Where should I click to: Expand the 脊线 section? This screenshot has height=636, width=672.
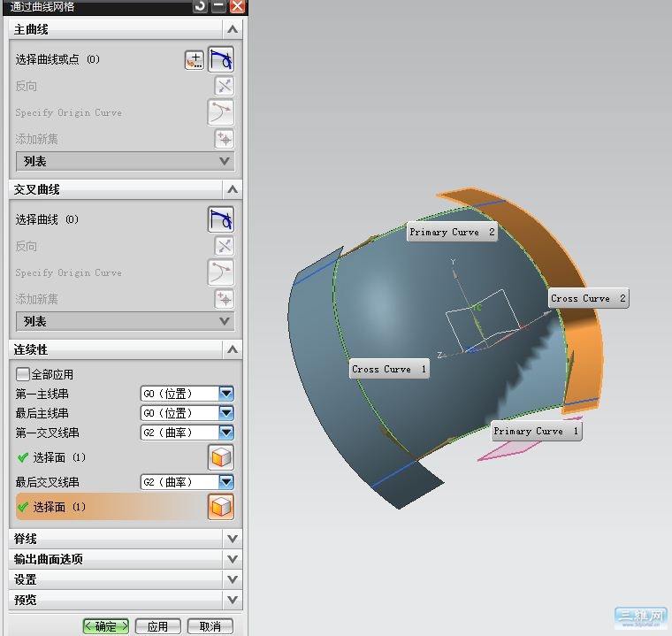pos(233,539)
